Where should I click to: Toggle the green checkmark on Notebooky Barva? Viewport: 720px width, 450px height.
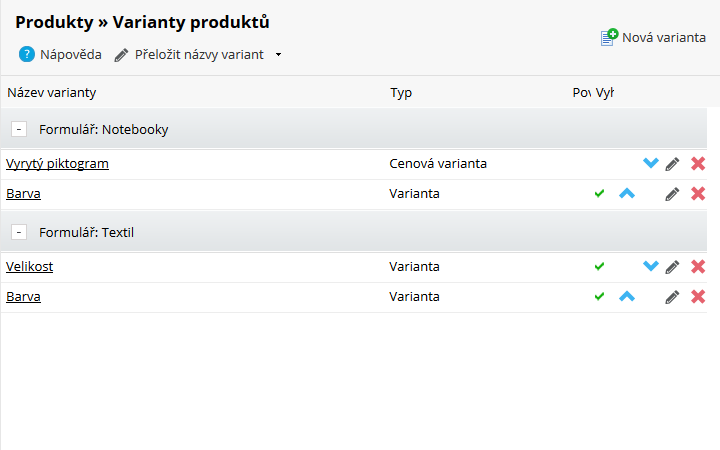[x=599, y=194]
